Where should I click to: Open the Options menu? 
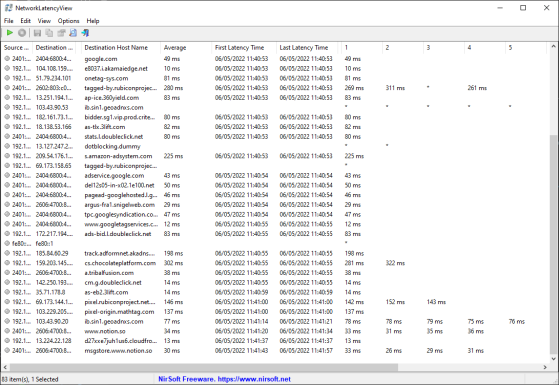click(68, 21)
